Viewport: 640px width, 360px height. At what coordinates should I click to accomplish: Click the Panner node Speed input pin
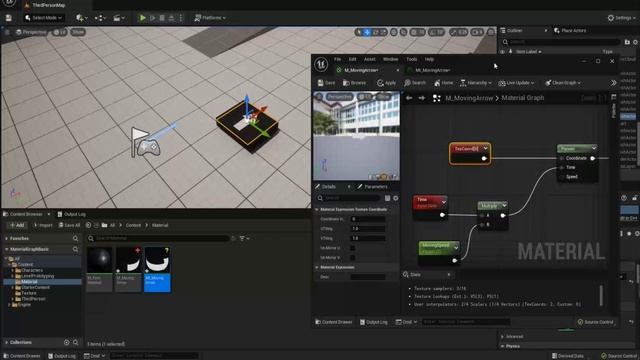[x=562, y=177]
